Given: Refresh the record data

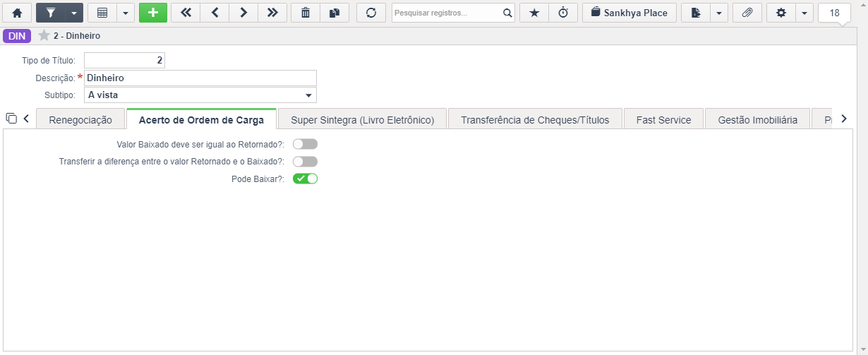Looking at the screenshot, I should [x=371, y=13].
